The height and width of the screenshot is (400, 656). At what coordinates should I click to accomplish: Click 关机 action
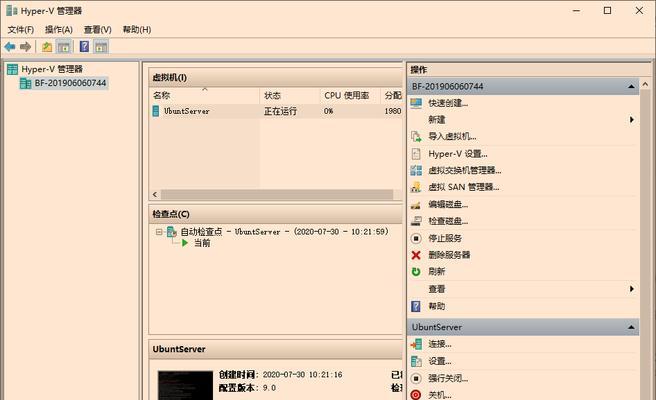(439, 395)
